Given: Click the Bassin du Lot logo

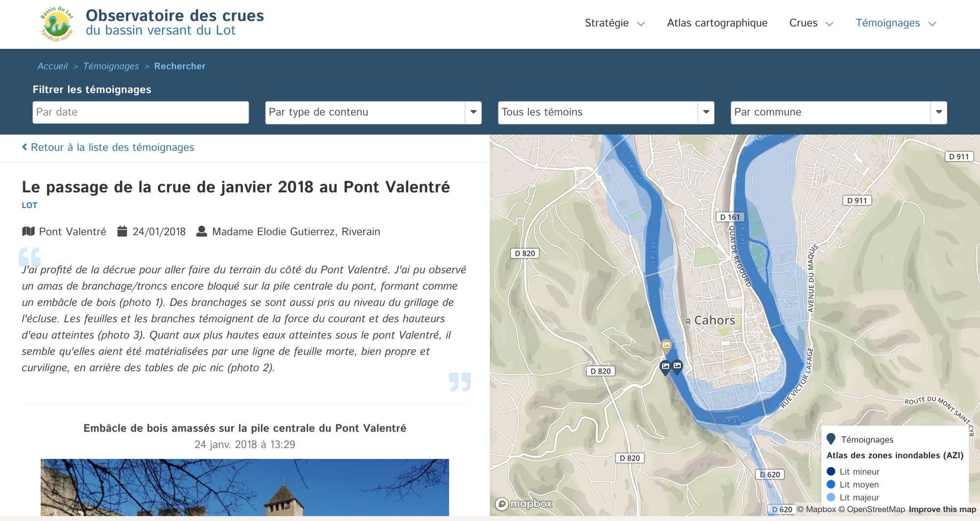Looking at the screenshot, I should click(x=57, y=24).
